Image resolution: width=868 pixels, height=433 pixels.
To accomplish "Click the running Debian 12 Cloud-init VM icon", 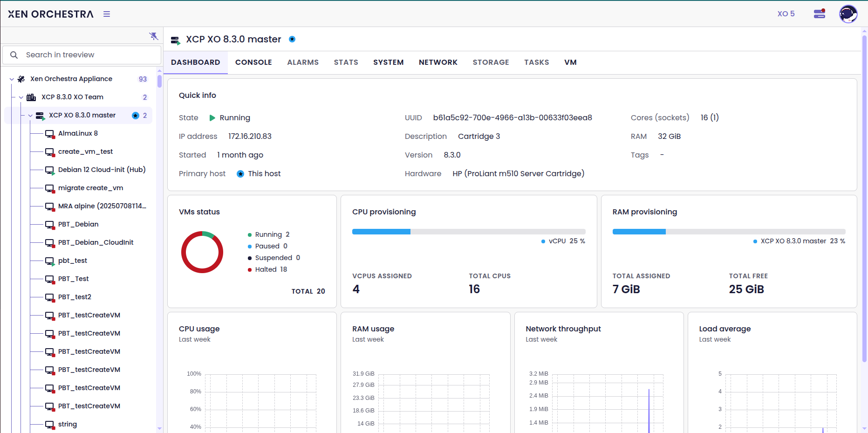I will (50, 170).
